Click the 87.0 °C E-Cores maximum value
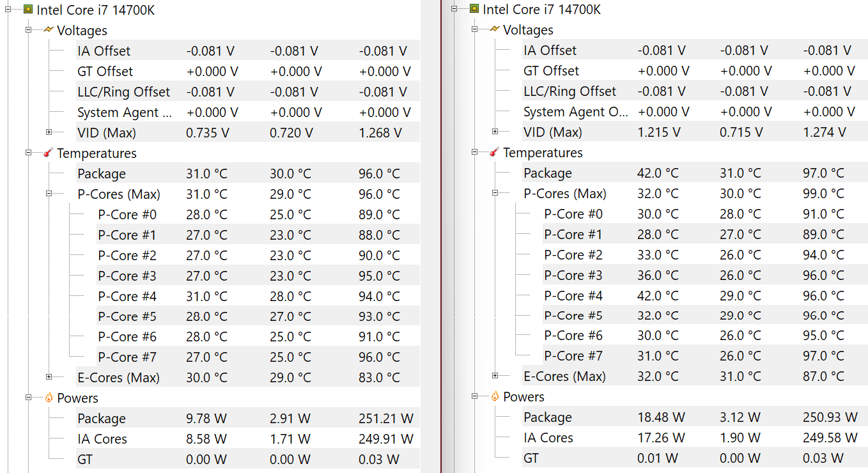This screenshot has height=473, width=868. click(823, 376)
